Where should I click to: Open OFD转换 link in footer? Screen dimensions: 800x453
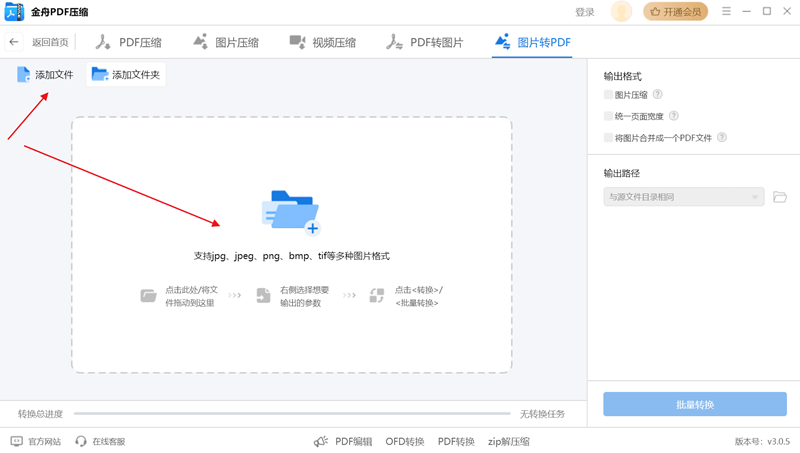point(405,441)
